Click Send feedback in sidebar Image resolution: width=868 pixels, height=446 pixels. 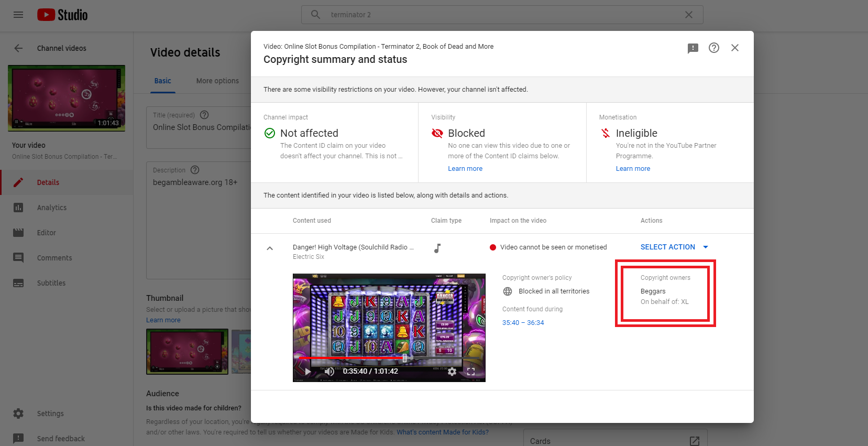coord(67,439)
